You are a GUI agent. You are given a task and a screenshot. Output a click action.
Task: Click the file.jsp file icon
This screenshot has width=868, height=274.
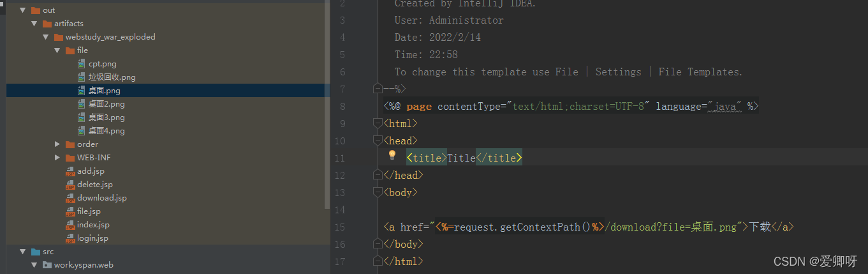[x=71, y=211]
